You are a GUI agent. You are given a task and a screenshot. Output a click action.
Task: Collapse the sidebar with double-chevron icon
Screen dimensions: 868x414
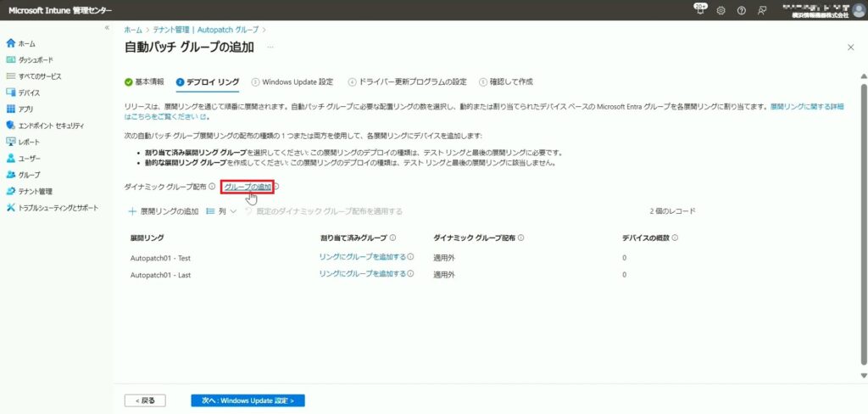tap(107, 28)
